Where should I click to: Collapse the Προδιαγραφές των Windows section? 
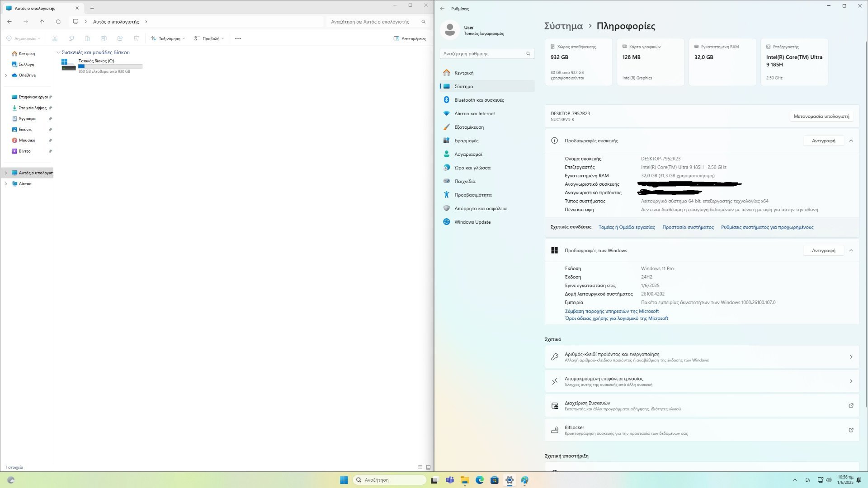(x=851, y=250)
